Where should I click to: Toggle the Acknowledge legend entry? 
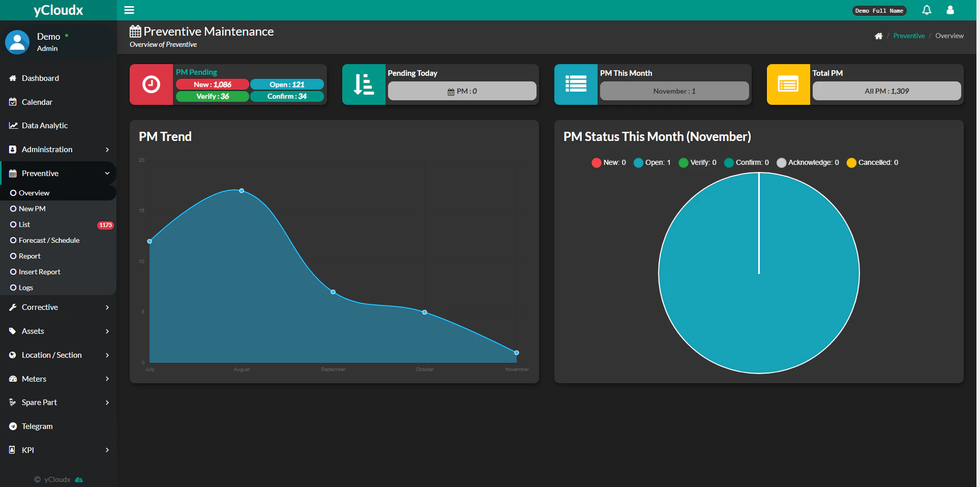pos(808,162)
